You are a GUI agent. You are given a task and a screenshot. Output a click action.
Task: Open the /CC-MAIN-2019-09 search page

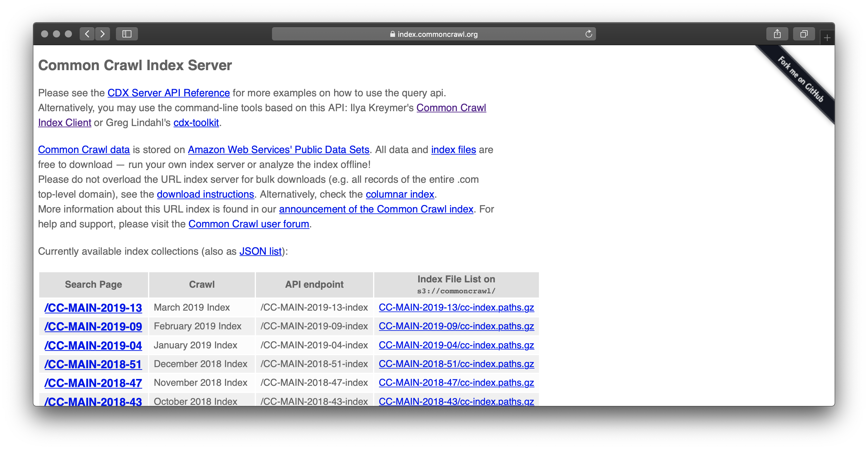click(x=93, y=326)
